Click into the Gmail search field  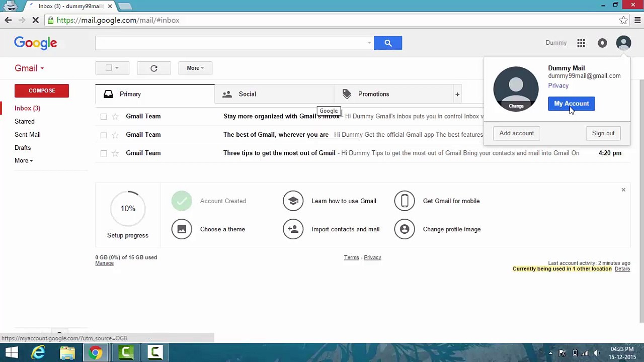click(x=231, y=43)
